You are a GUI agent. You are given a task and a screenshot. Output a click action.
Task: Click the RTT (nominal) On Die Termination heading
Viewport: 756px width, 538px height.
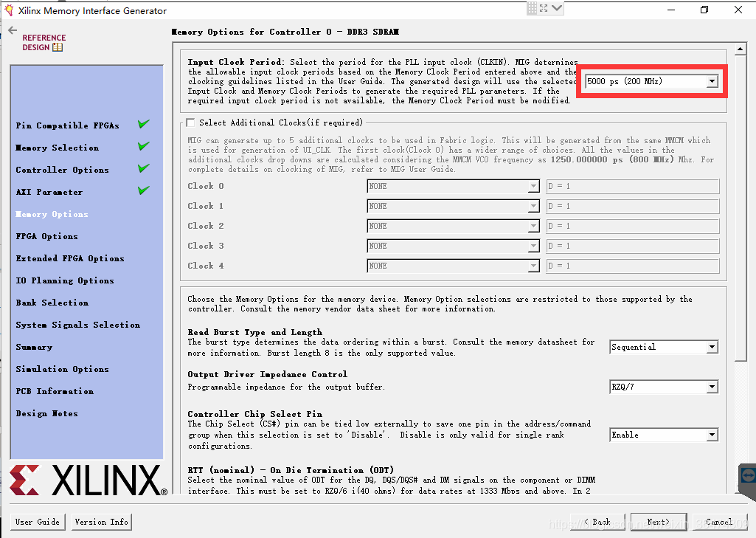(x=291, y=470)
